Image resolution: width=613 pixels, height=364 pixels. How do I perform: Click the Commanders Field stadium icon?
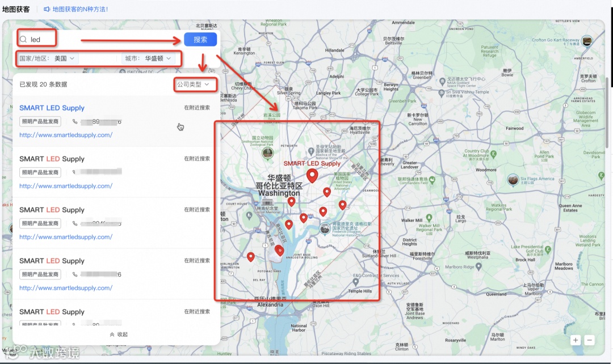click(432, 180)
